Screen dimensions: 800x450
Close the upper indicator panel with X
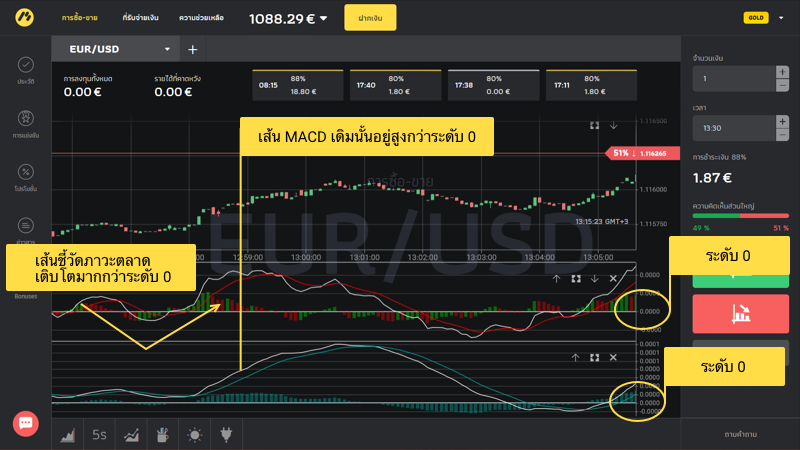pyautogui.click(x=613, y=279)
